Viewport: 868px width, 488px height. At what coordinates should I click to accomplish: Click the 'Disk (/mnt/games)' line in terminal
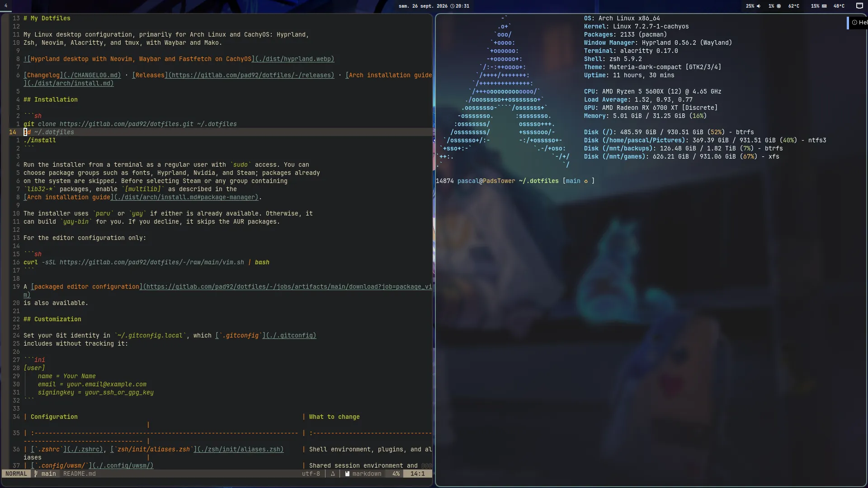tap(682, 156)
